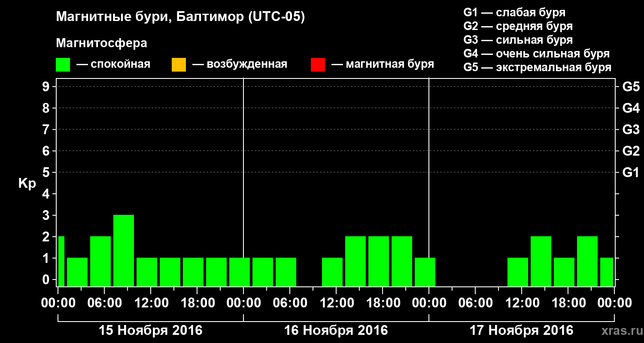Click the '— спокойная' legend text
Viewport: 644px width, 343px height.
point(113,64)
